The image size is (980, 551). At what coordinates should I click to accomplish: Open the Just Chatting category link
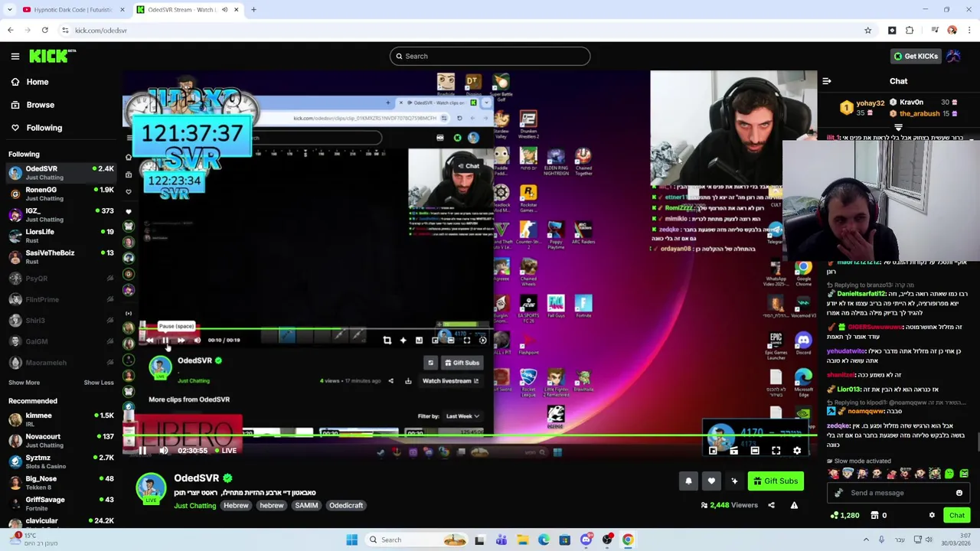click(x=194, y=506)
